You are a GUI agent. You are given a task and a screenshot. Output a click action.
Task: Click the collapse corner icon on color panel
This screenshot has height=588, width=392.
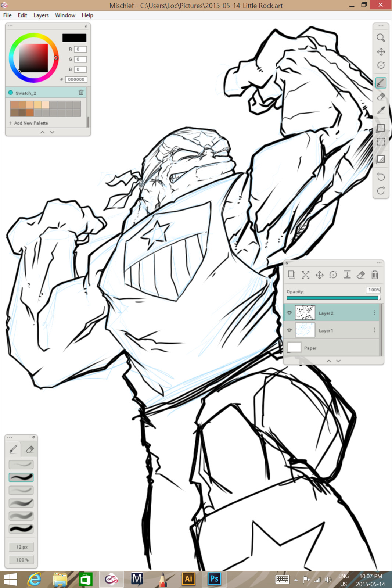pyautogui.click(x=86, y=26)
